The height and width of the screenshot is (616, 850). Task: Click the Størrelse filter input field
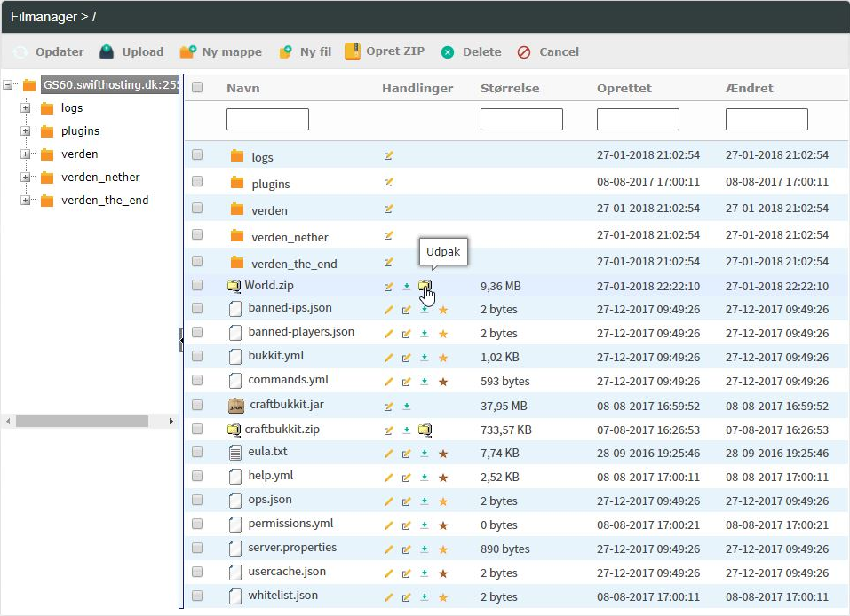pos(521,119)
